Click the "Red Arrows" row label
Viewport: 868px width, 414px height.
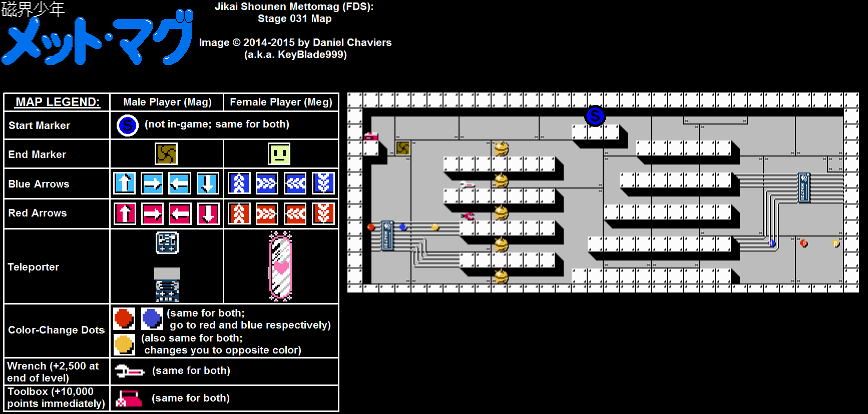point(37,213)
